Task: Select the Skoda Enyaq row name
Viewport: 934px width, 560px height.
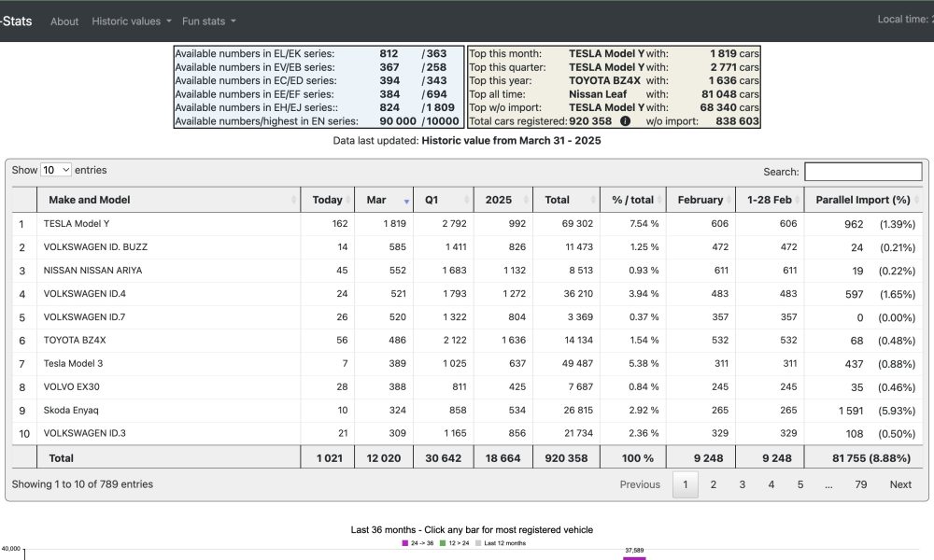Action: point(71,410)
